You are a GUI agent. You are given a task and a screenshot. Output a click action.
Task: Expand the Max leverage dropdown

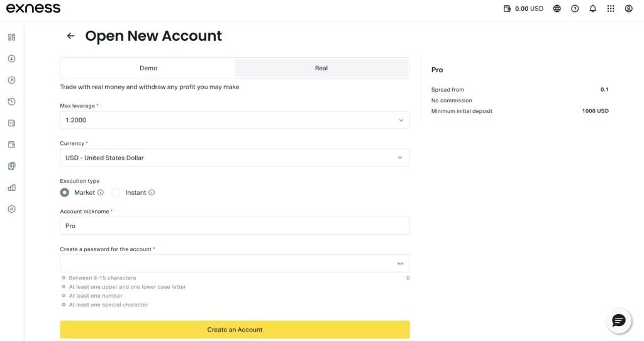tap(235, 120)
